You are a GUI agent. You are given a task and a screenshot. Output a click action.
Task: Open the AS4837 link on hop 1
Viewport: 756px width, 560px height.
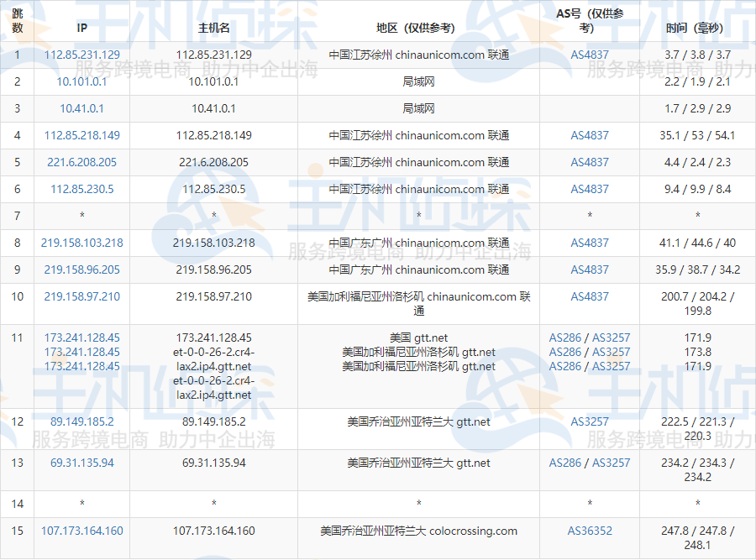590,55
